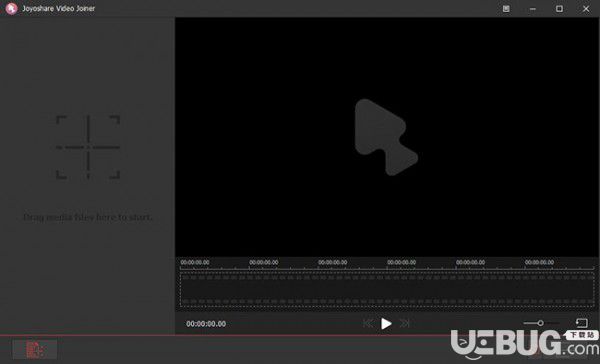This screenshot has width=600, height=364.
Task: Click the video preview window placeholder logo
Action: (386, 137)
